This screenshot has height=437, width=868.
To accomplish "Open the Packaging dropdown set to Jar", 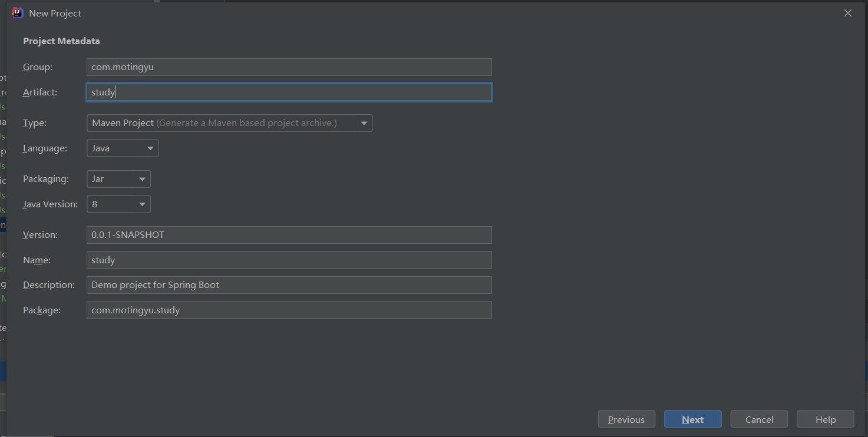I will pyautogui.click(x=118, y=179).
